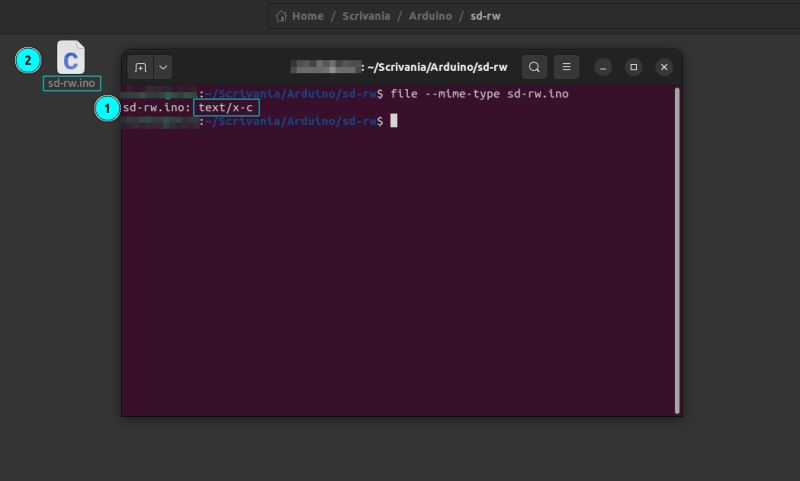The image size is (800, 481).
Task: Click the terminal title ~/Scrivania/Arduino/sd-rw
Action: tap(437, 67)
